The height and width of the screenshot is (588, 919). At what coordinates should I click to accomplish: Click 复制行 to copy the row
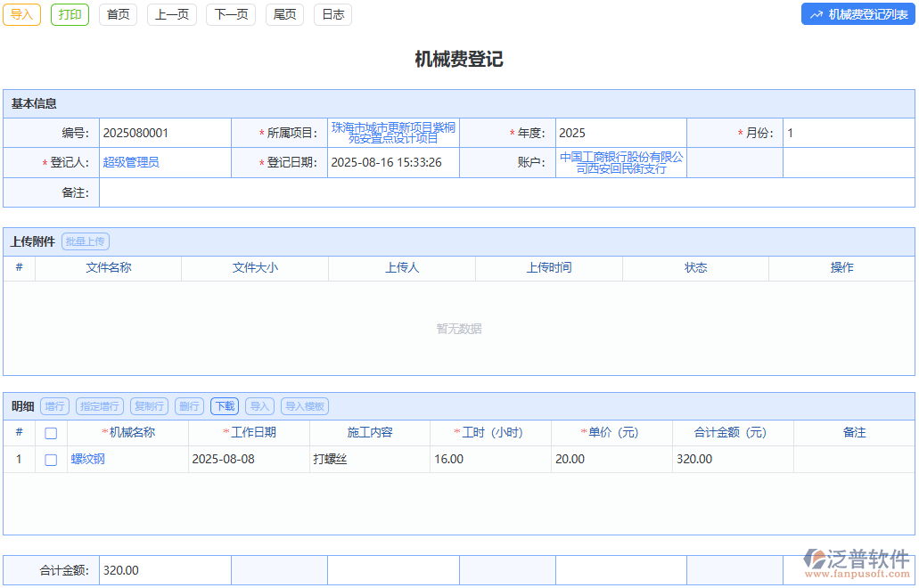(149, 405)
